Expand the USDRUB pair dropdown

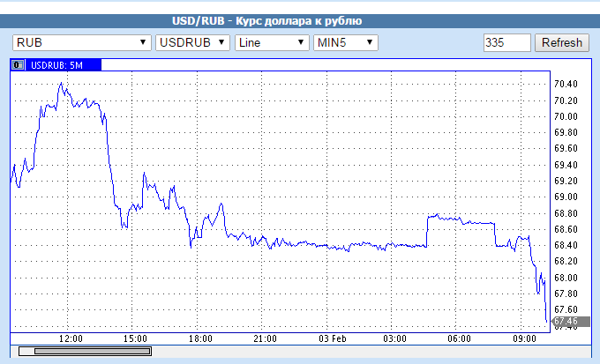click(x=192, y=42)
